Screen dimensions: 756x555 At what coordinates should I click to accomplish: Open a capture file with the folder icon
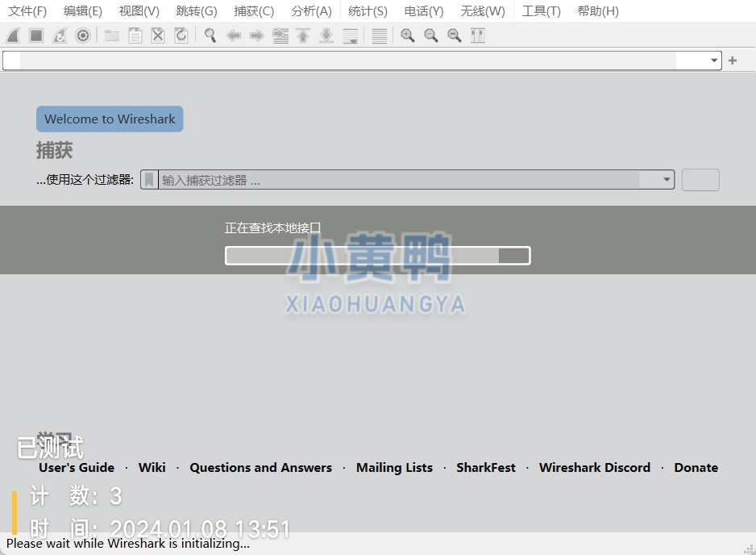pyautogui.click(x=112, y=35)
